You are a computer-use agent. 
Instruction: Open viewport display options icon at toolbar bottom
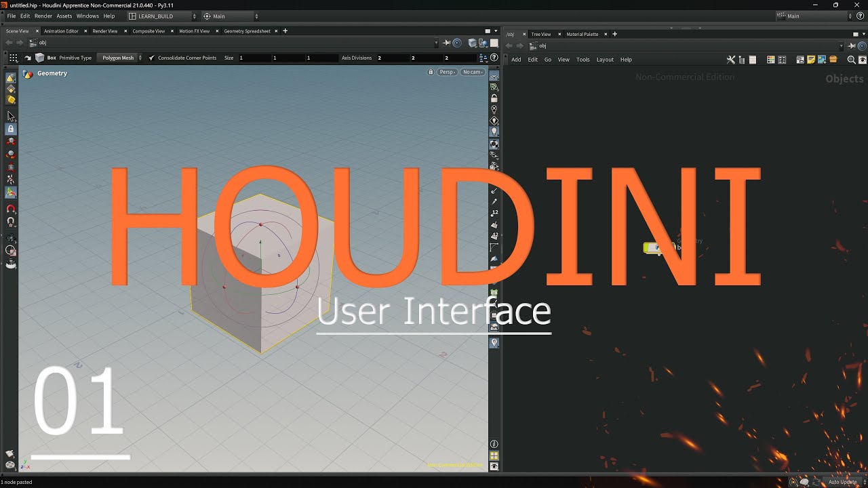(494, 467)
